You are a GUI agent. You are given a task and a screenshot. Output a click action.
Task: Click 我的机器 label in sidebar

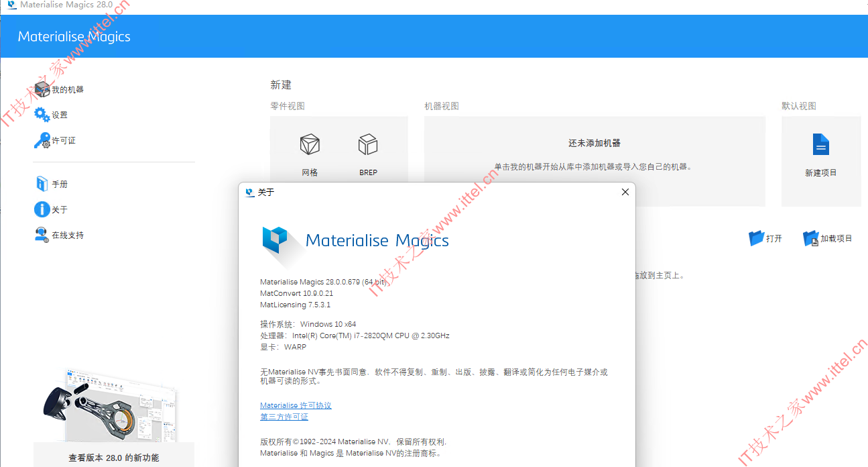coord(68,89)
